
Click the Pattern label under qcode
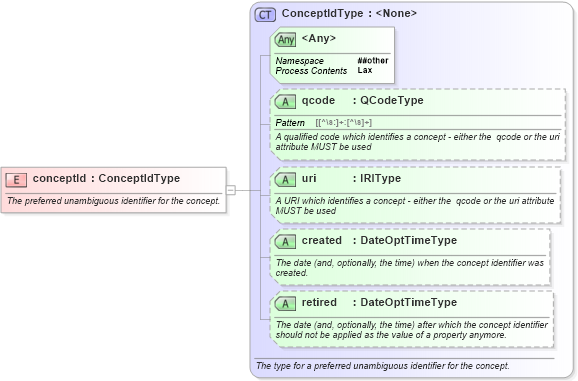click(x=290, y=123)
